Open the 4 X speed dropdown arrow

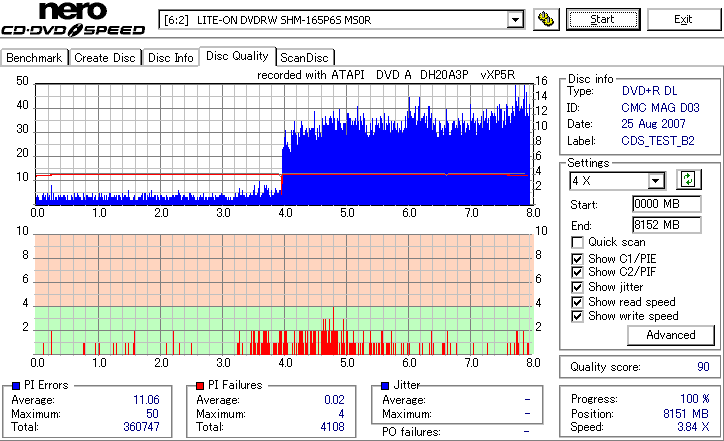click(656, 181)
